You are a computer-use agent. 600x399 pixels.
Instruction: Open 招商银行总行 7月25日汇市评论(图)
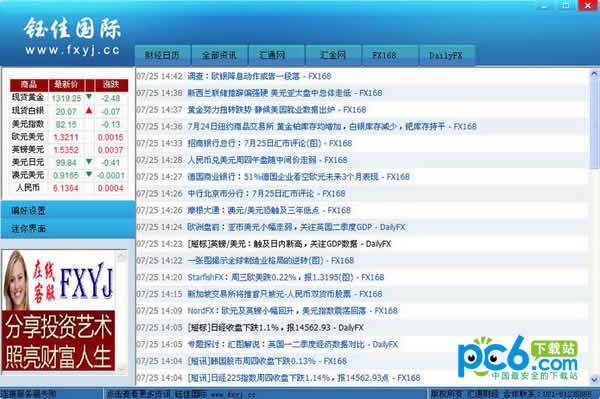point(270,143)
